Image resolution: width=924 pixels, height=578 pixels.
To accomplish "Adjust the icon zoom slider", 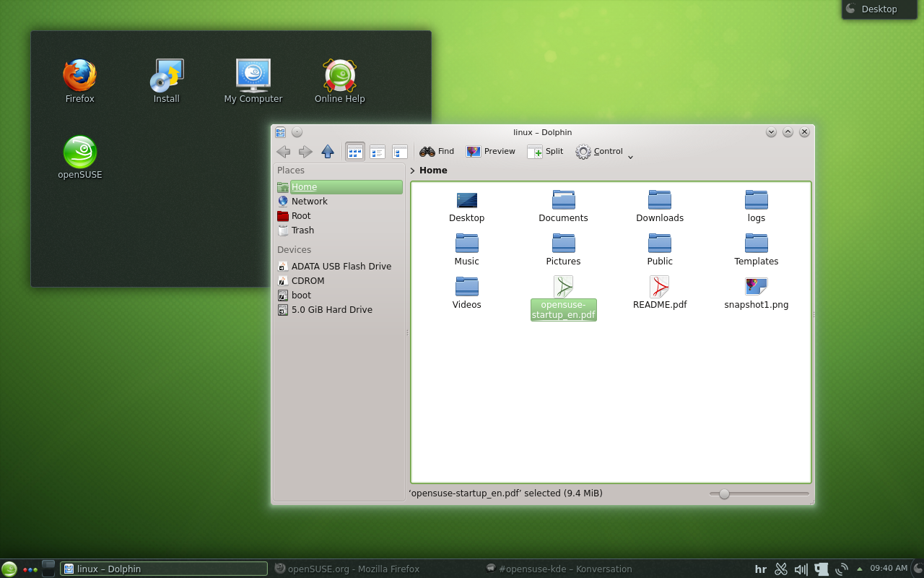I will pyautogui.click(x=724, y=494).
